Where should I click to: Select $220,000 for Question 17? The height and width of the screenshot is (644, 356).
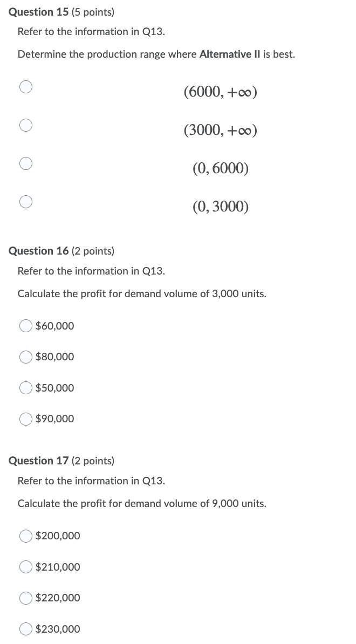[x=25, y=598]
